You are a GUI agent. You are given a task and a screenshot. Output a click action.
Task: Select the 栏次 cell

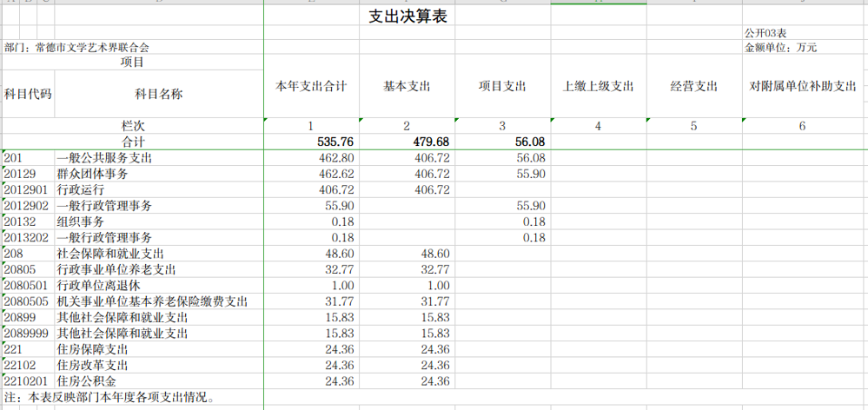pyautogui.click(x=132, y=126)
